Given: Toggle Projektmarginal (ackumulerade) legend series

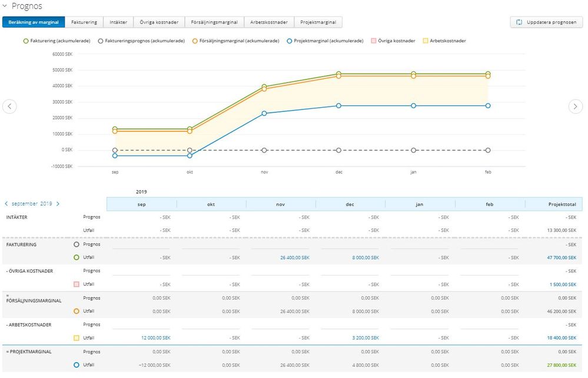Looking at the screenshot, I should pyautogui.click(x=325, y=41).
